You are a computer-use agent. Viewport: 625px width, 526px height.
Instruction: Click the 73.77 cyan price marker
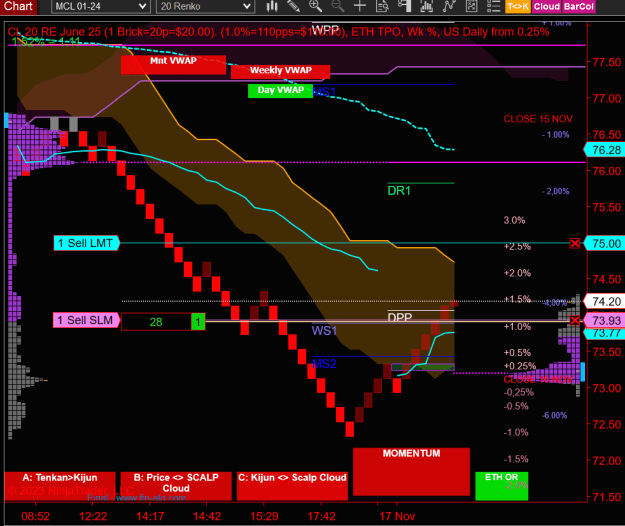(x=606, y=334)
